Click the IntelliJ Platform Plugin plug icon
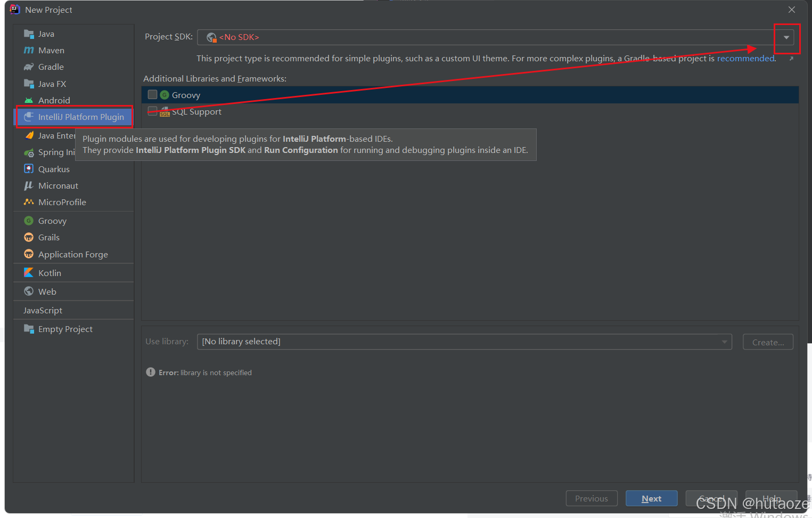This screenshot has height=518, width=812. pos(29,117)
